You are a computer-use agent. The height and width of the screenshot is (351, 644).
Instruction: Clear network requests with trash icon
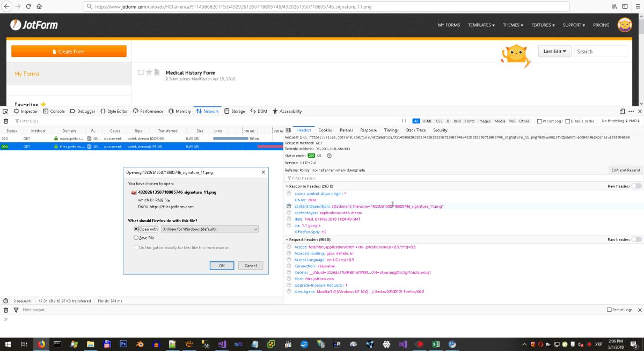[x=5, y=121]
